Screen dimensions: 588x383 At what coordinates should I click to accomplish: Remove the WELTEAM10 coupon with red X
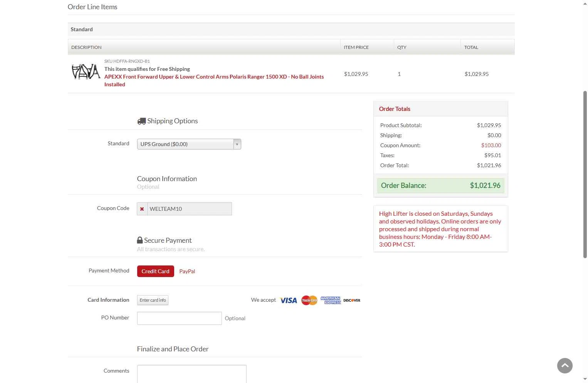tap(142, 209)
